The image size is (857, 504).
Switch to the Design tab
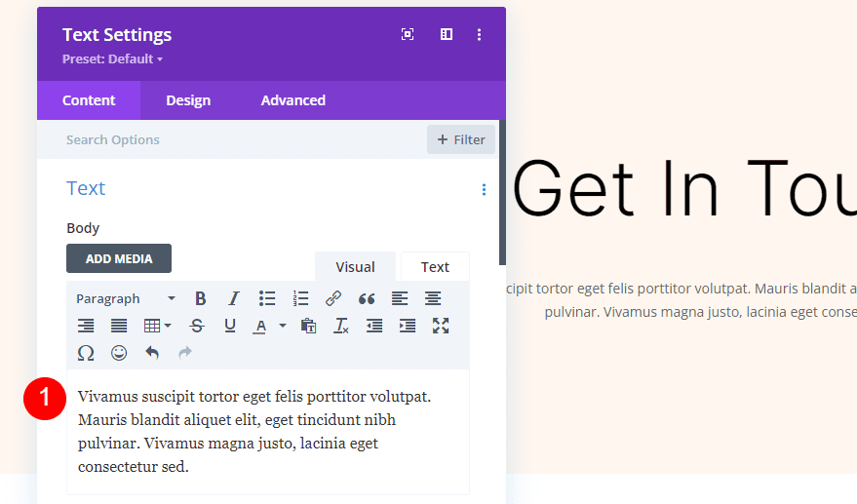coord(188,100)
